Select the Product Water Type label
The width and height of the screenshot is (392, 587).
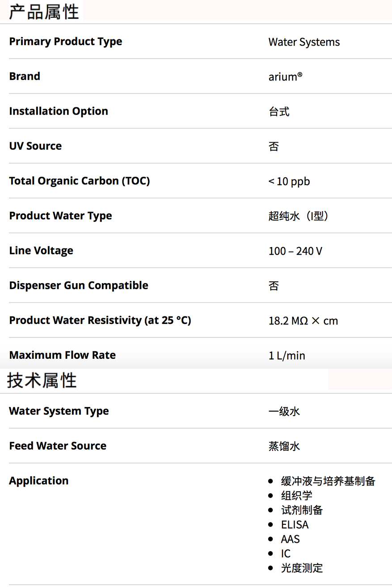[60, 216]
